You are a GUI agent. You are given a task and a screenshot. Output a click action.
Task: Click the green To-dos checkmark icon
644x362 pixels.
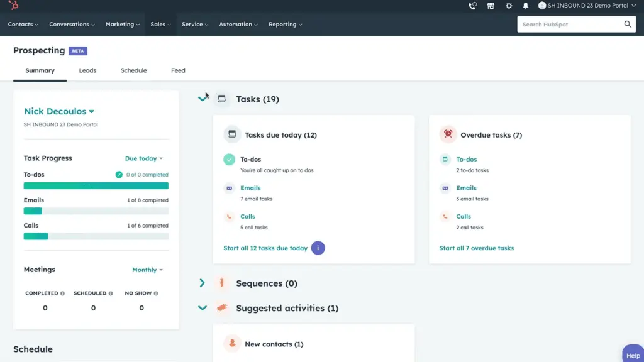(229, 159)
